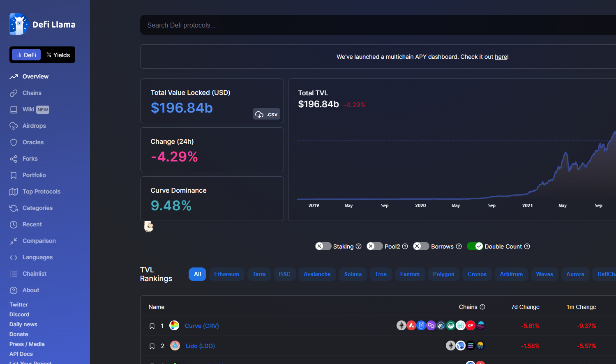Filter rankings by Solana
Screen dimensions: 616x364
[353, 274]
